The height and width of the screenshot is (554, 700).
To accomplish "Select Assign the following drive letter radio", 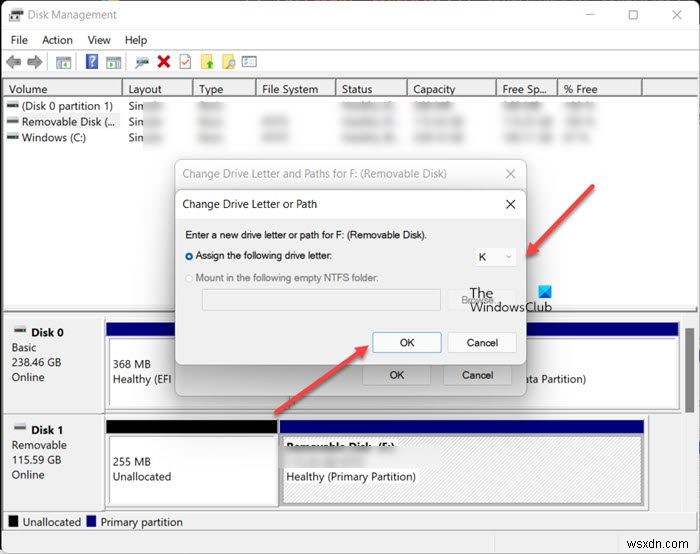I will click(189, 256).
